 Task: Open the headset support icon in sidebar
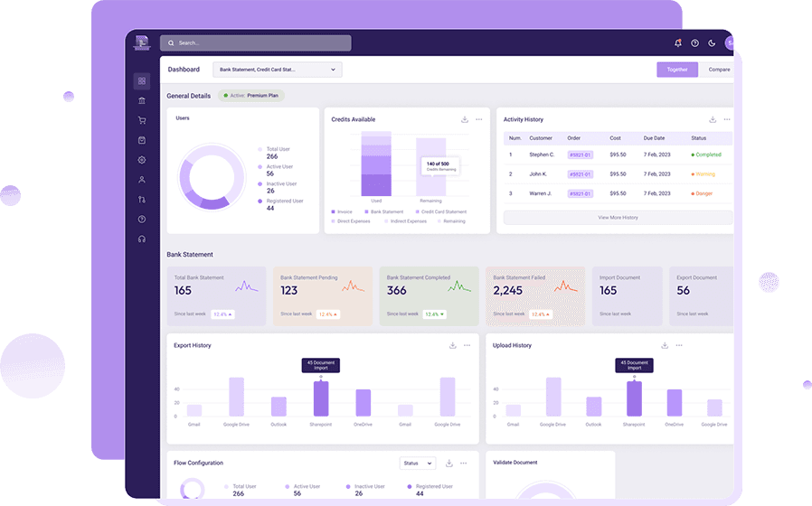(142, 239)
